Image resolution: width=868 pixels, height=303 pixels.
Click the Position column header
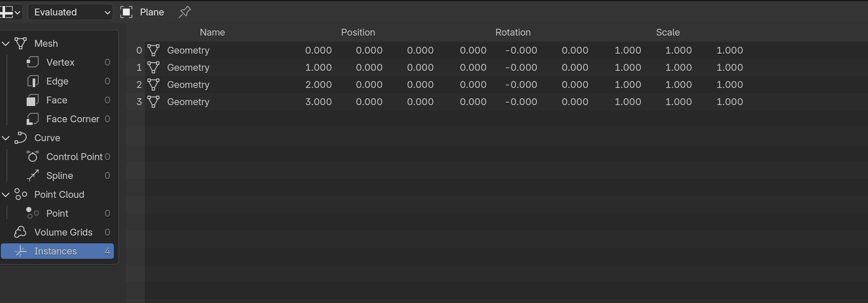(x=358, y=32)
